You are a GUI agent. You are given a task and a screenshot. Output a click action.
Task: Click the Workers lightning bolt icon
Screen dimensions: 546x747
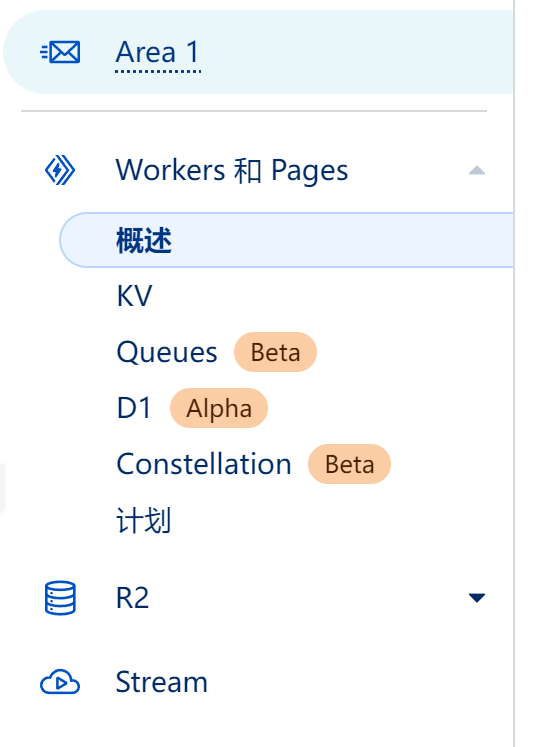pos(60,170)
